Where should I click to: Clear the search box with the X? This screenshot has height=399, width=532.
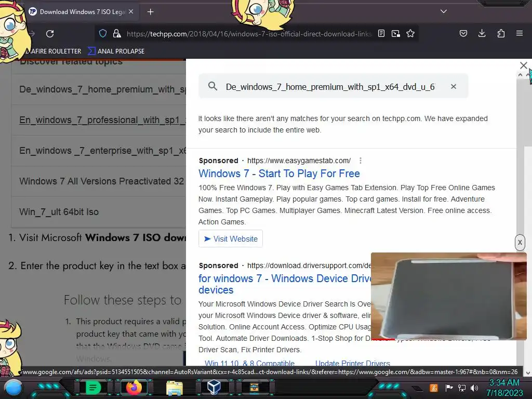453,87
